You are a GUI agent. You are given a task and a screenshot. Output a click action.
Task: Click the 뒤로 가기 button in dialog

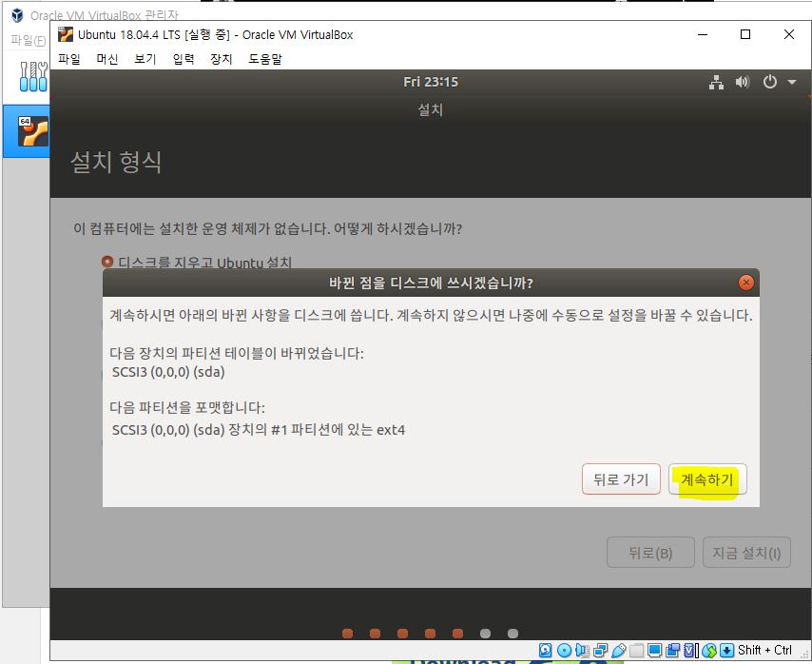621,479
